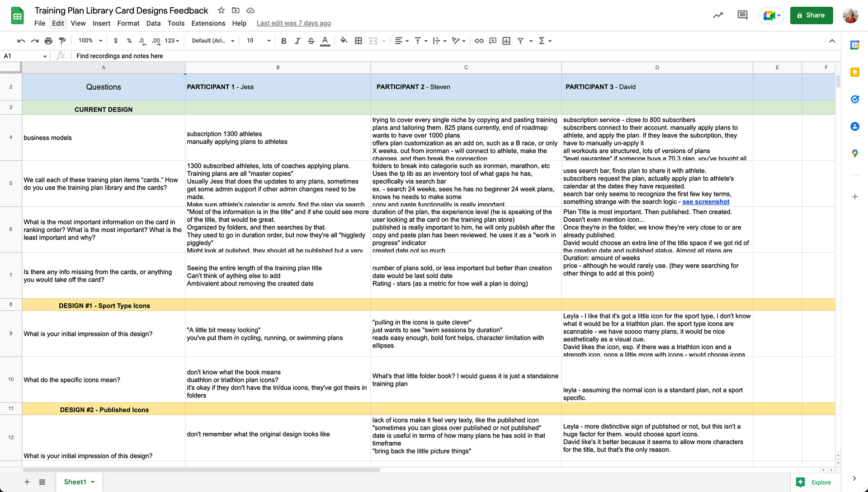Open the functions sigma menu
868x492 pixels.
point(545,41)
